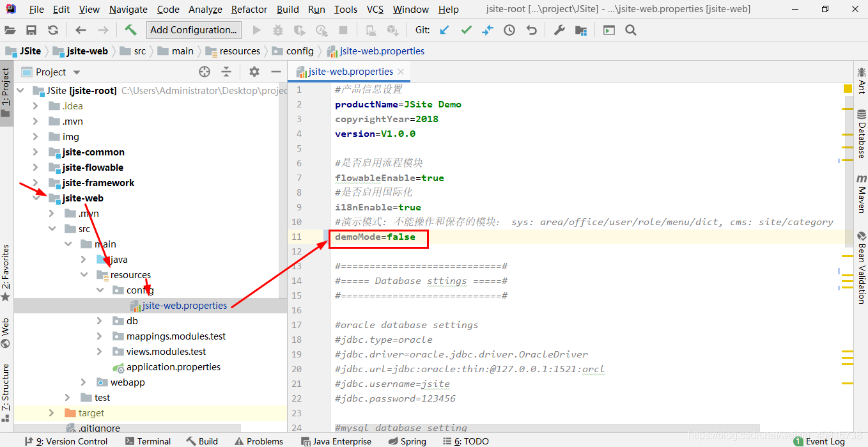
Task: Project panel gear options icon
Action: pos(254,72)
